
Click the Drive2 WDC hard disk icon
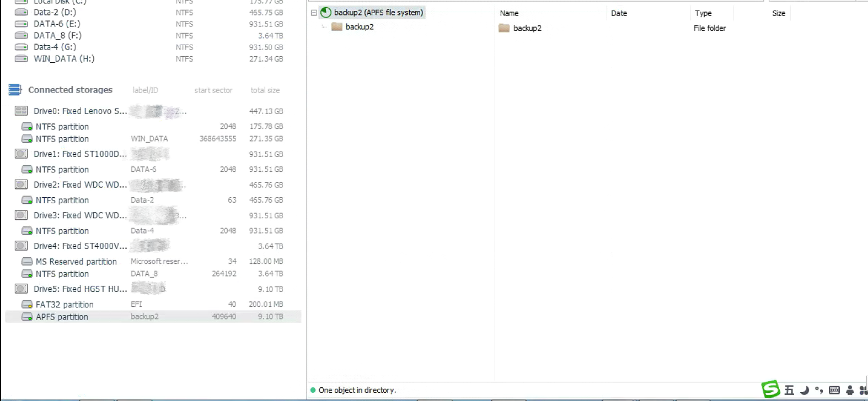pos(21,185)
